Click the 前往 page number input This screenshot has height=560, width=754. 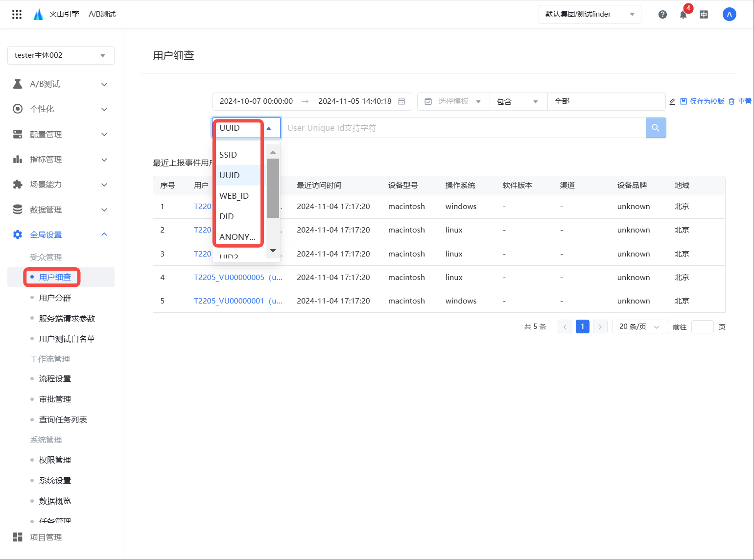pyautogui.click(x=702, y=327)
